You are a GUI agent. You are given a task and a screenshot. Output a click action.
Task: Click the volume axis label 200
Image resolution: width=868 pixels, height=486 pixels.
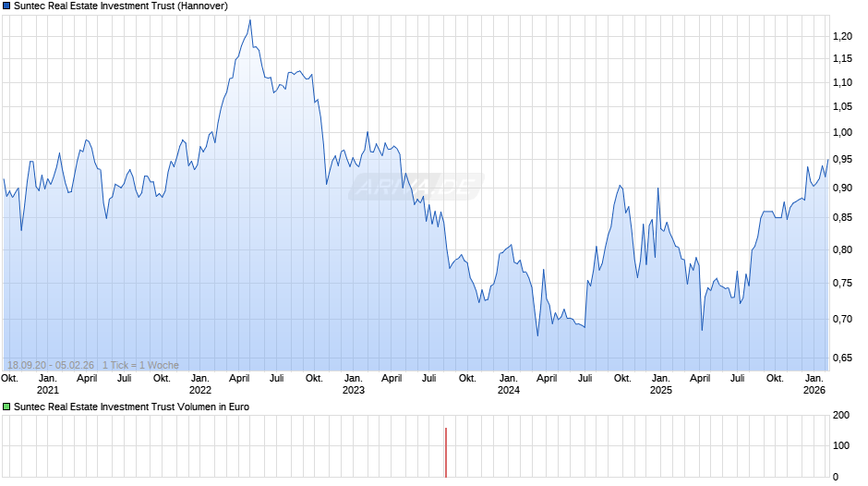click(841, 415)
